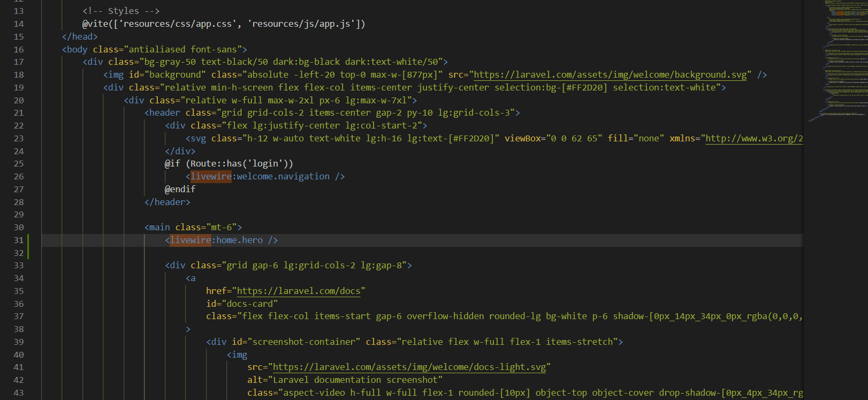868x400 pixels.
Task: Click the class="flex flex-col items-start" attribute line
Action: [505, 316]
